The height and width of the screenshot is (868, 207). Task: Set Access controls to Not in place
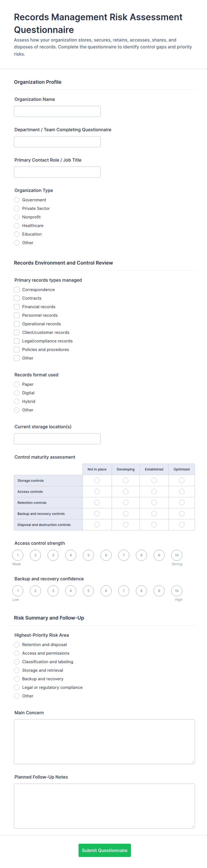97,492
